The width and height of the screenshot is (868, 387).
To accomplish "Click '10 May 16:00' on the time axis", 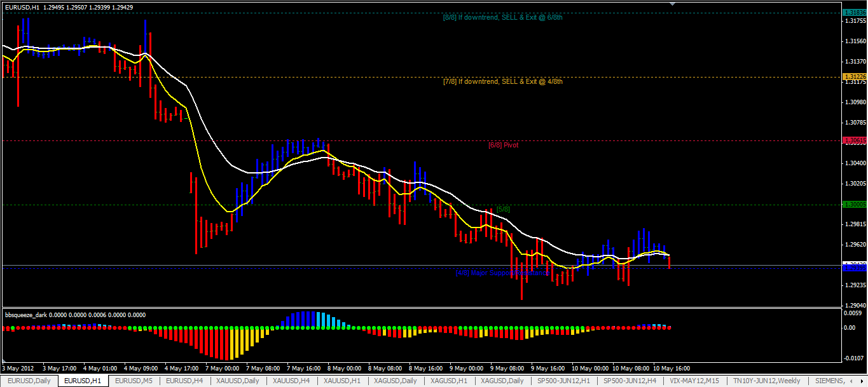I will [672, 368].
